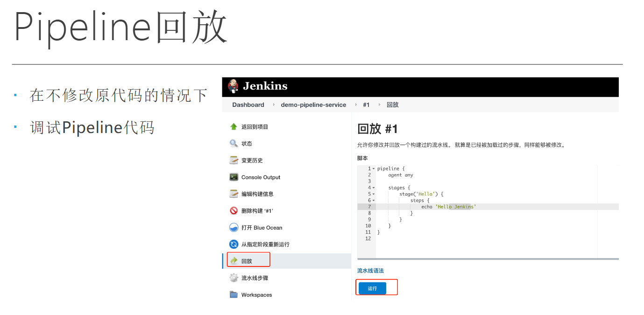This screenshot has width=644, height=315.
Task: Click the Blue Ocean wave icon
Action: 234,228
